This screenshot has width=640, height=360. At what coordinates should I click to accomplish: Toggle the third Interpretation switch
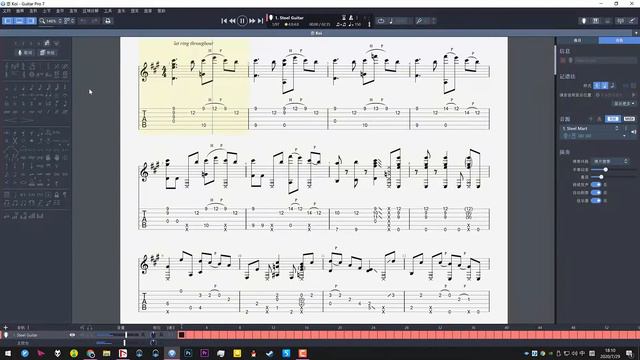point(596,200)
